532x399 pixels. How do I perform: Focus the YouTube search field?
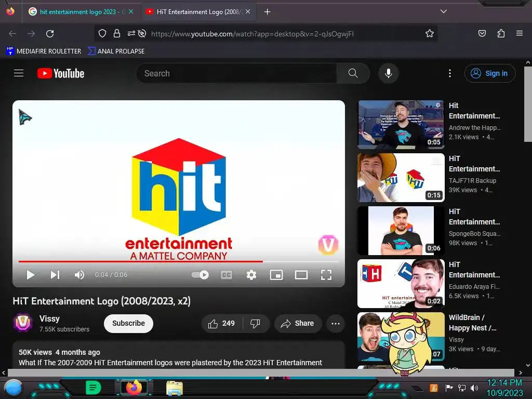pos(236,73)
